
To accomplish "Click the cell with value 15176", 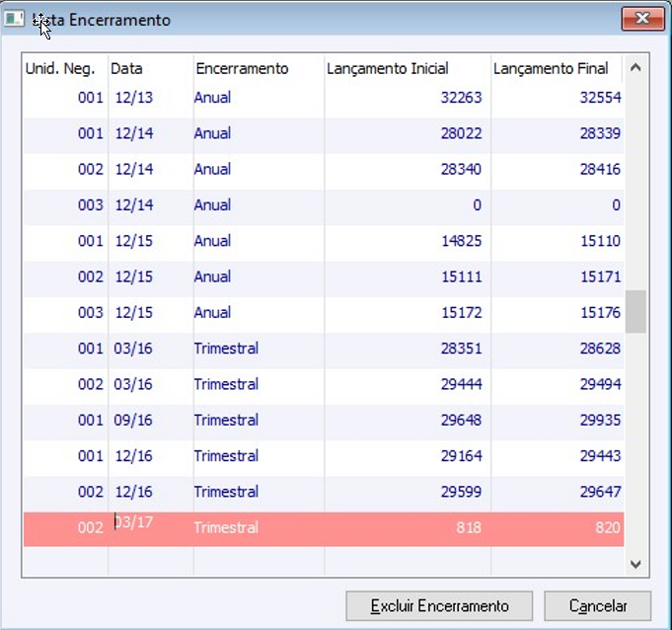I will 600,313.
